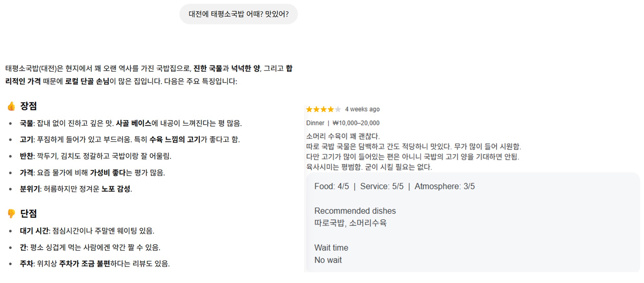Click the bold 가성비 좋다 phrase
This screenshot has height=283, width=644.
[108, 173]
